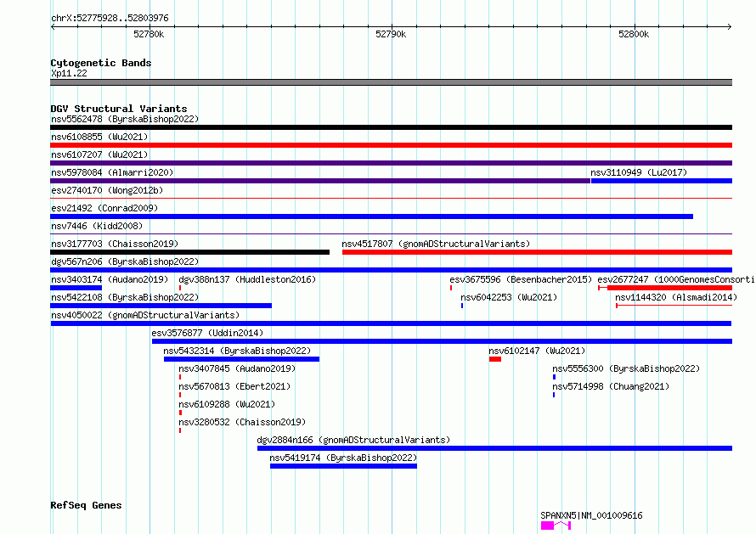Open the SPANXN5|NM_001009616 gene label
Image resolution: width=756 pixels, height=534 pixels.
coord(591,515)
